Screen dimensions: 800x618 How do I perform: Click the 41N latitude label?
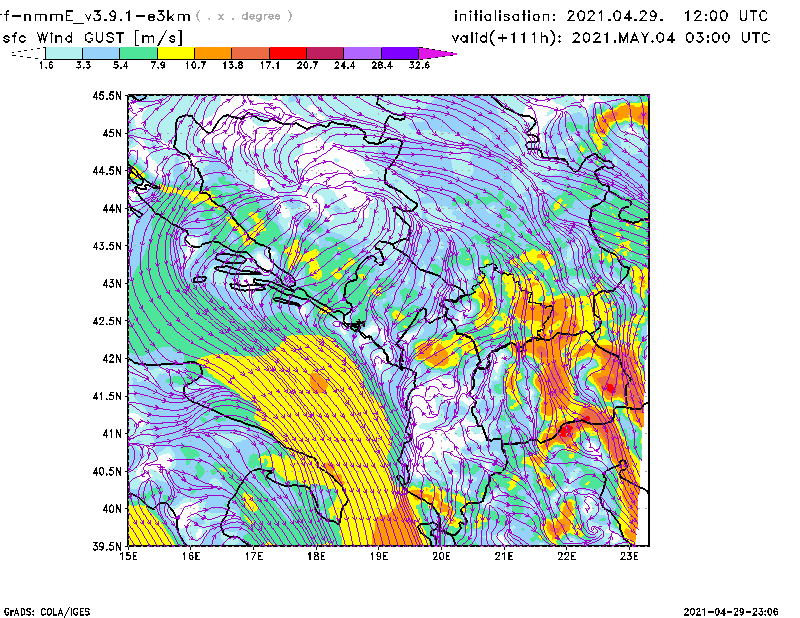(112, 434)
